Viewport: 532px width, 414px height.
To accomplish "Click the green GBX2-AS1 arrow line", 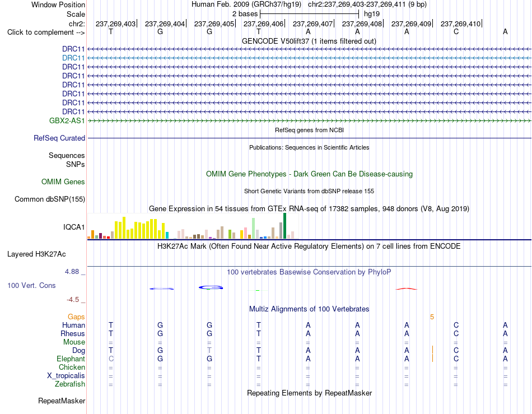I will pyautogui.click(x=309, y=120).
